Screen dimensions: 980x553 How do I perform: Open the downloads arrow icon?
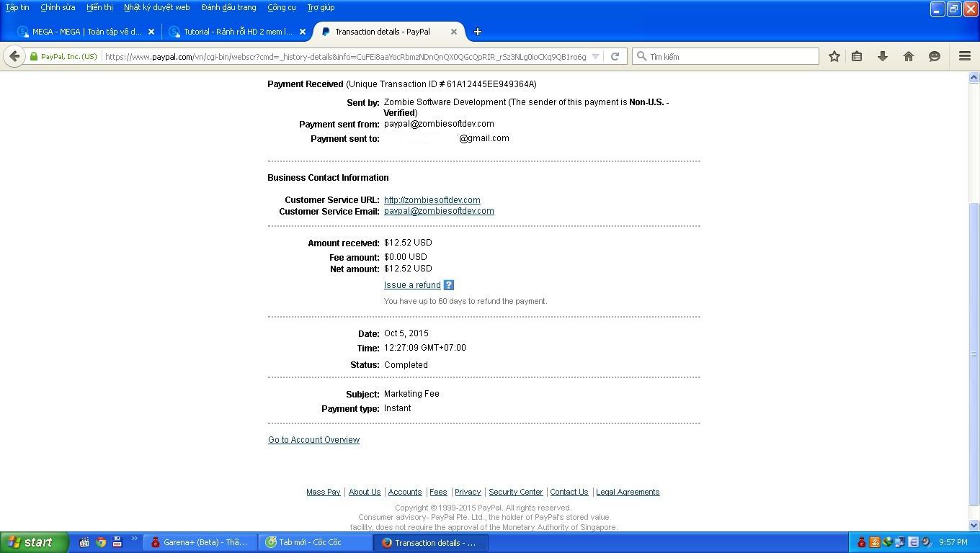[882, 56]
